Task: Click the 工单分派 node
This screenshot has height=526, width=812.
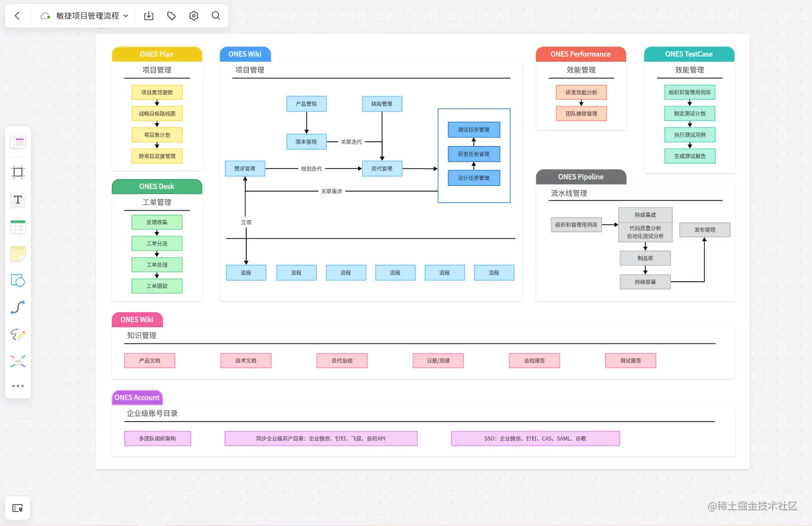Action: point(157,244)
